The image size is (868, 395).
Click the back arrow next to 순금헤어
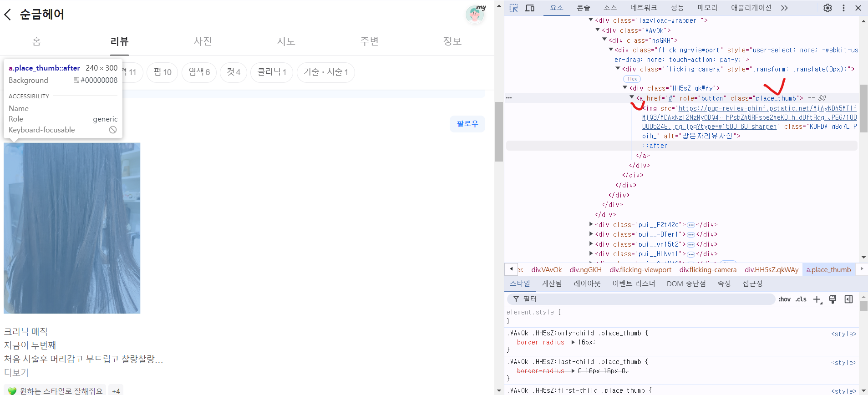(x=8, y=15)
